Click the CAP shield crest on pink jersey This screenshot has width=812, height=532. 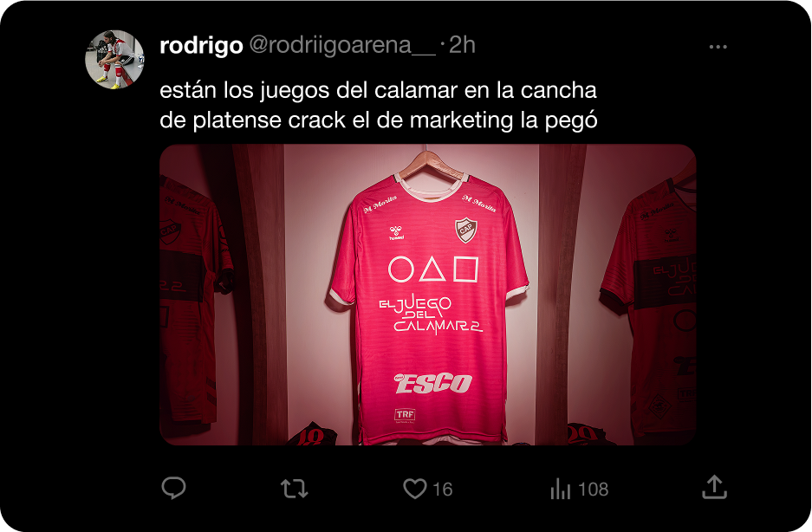tap(466, 230)
